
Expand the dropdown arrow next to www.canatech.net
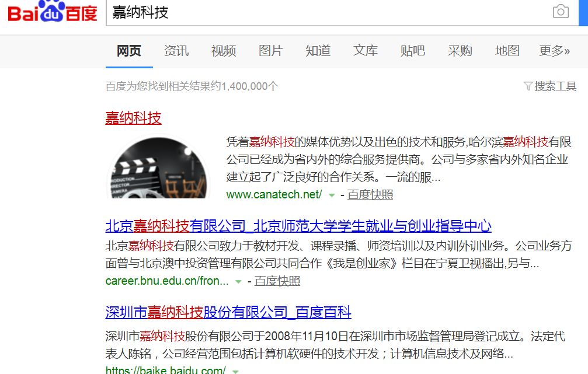(x=332, y=195)
